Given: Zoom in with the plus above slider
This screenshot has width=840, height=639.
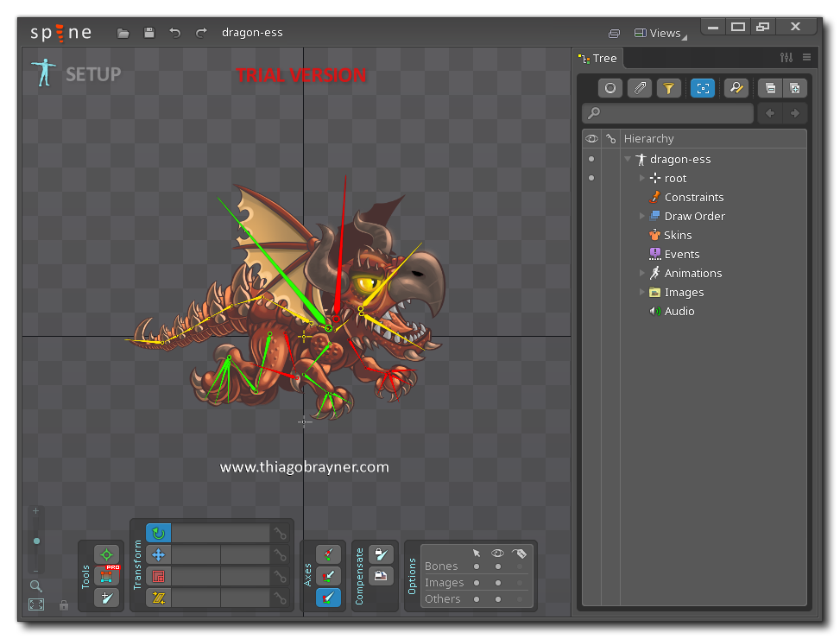Looking at the screenshot, I should click(36, 511).
